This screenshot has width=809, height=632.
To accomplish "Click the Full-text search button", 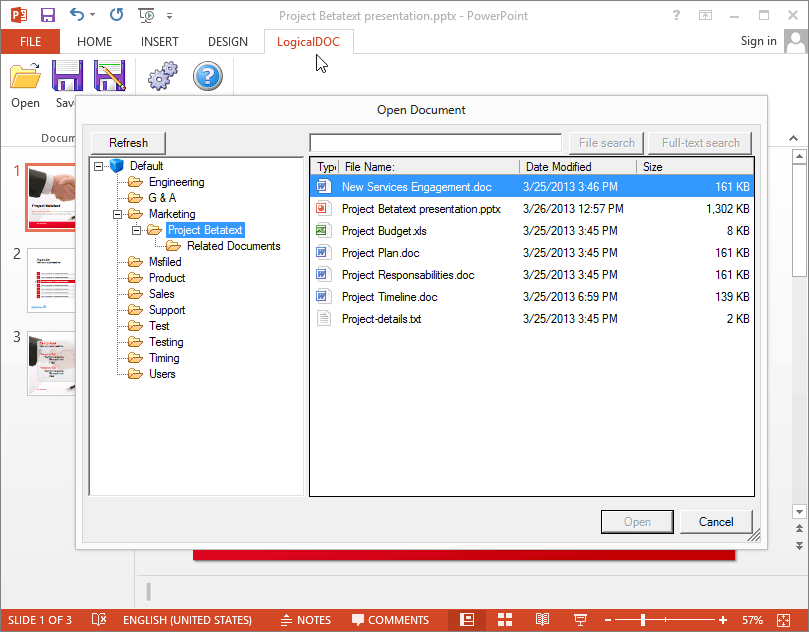I will click(700, 143).
